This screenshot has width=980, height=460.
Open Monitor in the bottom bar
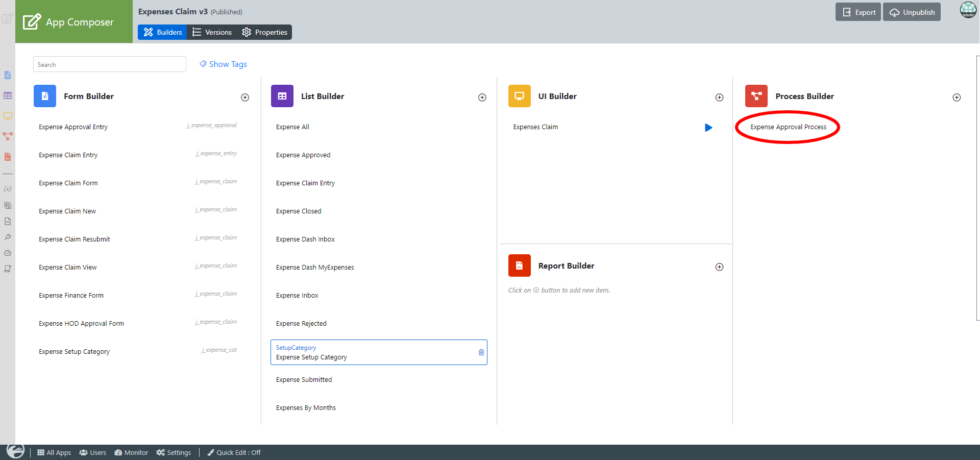click(x=131, y=452)
